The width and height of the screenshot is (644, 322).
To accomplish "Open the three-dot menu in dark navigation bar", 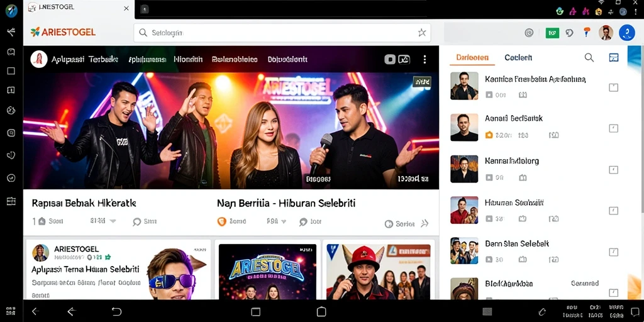I will [x=425, y=60].
